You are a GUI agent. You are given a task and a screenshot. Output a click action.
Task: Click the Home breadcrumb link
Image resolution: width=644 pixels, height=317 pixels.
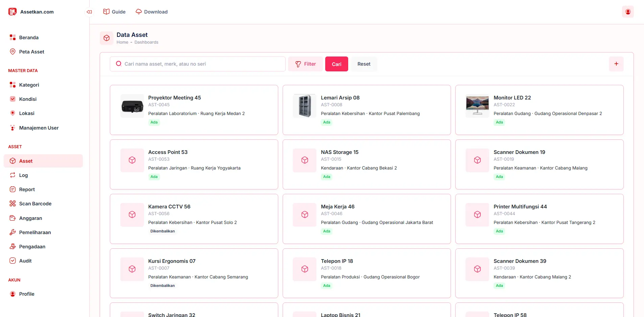122,42
